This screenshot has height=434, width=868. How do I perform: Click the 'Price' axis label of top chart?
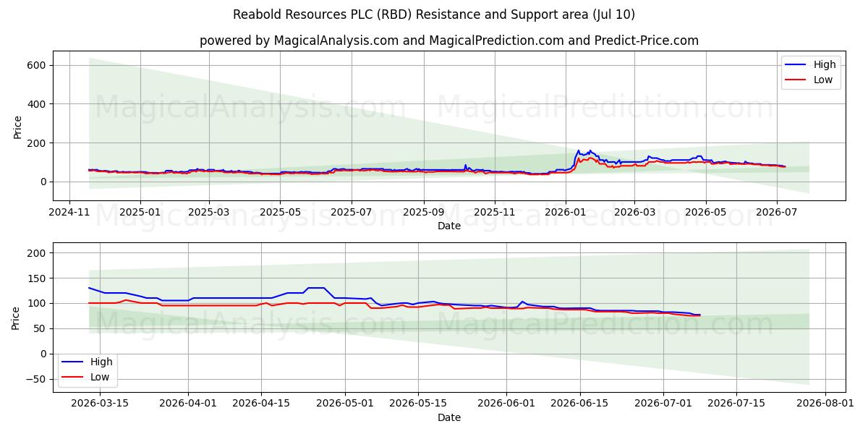point(17,126)
